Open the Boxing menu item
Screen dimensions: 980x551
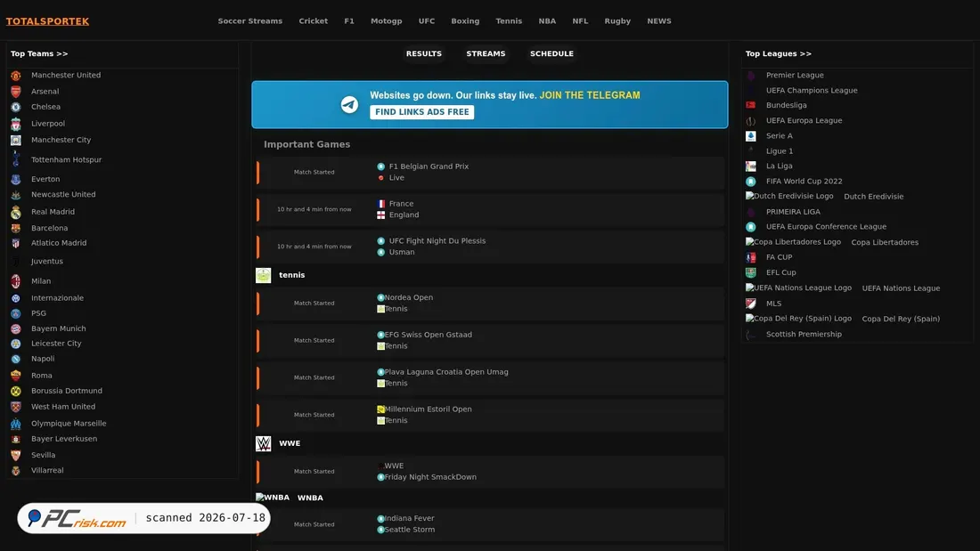(465, 21)
